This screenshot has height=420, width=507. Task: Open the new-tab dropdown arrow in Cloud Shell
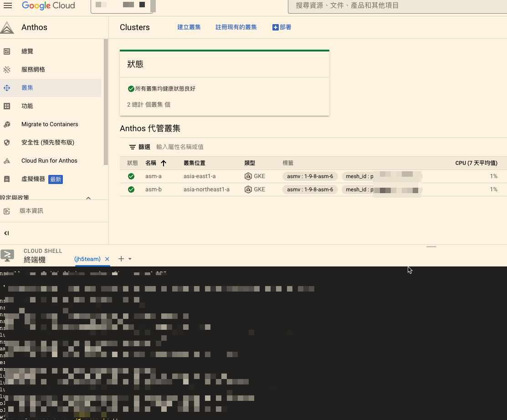tap(130, 259)
